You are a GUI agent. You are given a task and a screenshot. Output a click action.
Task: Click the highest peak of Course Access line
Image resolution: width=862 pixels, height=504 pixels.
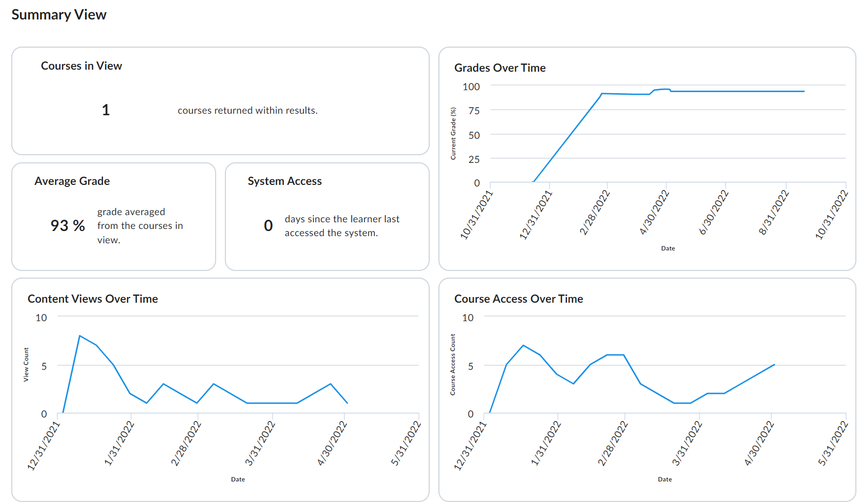pos(523,346)
